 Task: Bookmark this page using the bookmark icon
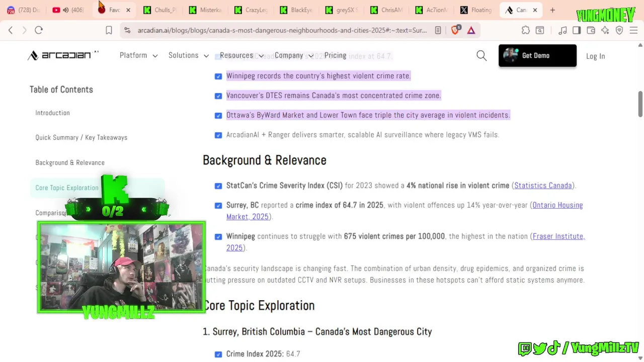click(x=109, y=30)
